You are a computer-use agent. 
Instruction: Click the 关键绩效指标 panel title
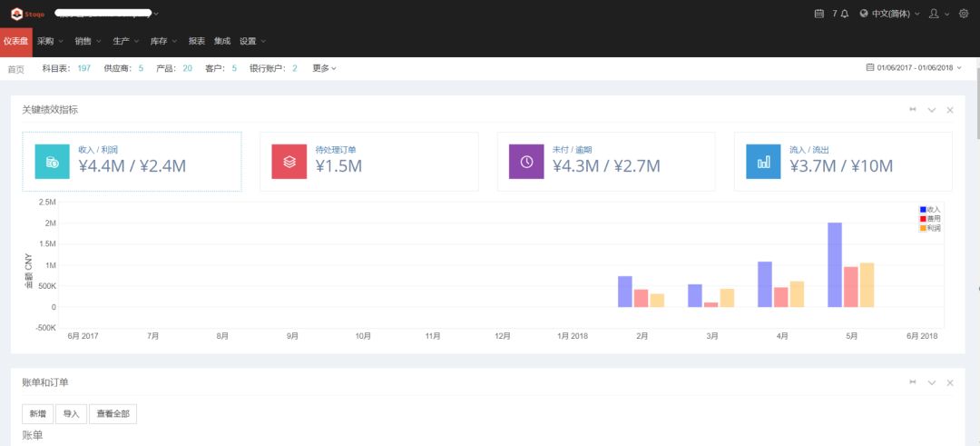pos(50,110)
